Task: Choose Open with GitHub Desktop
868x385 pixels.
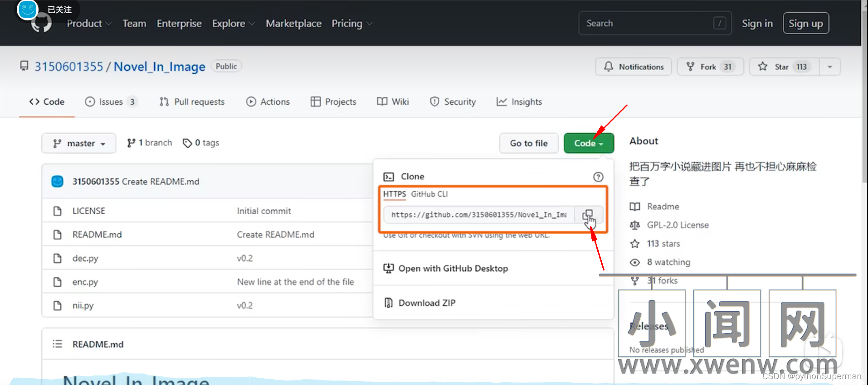Action: click(446, 269)
